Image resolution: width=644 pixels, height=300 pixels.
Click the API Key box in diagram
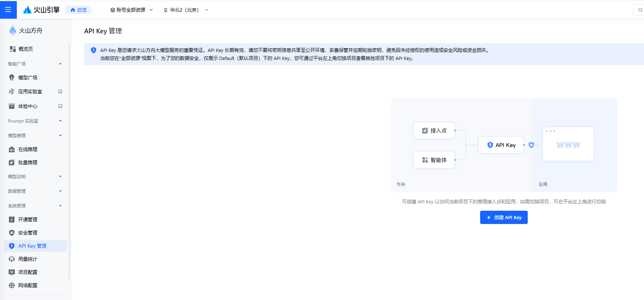click(x=501, y=145)
